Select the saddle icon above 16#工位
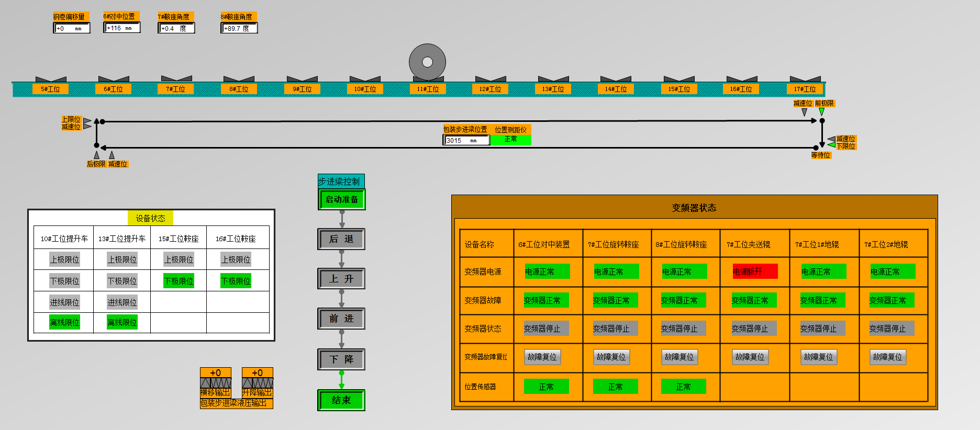 coord(742,79)
